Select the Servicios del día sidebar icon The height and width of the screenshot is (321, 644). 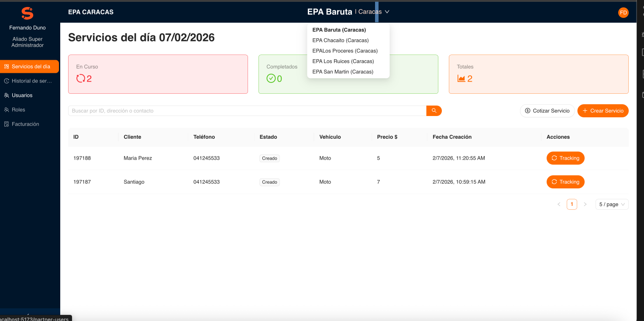tap(6, 66)
